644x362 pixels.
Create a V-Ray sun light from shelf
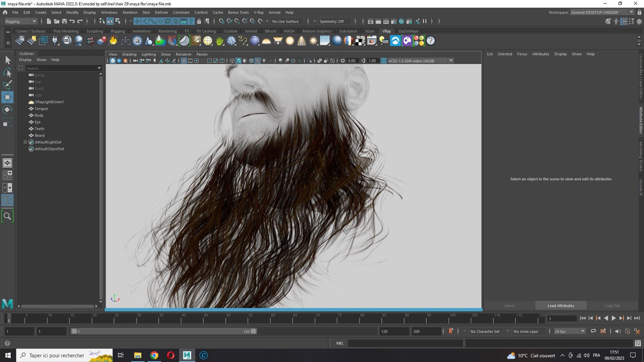(313, 41)
